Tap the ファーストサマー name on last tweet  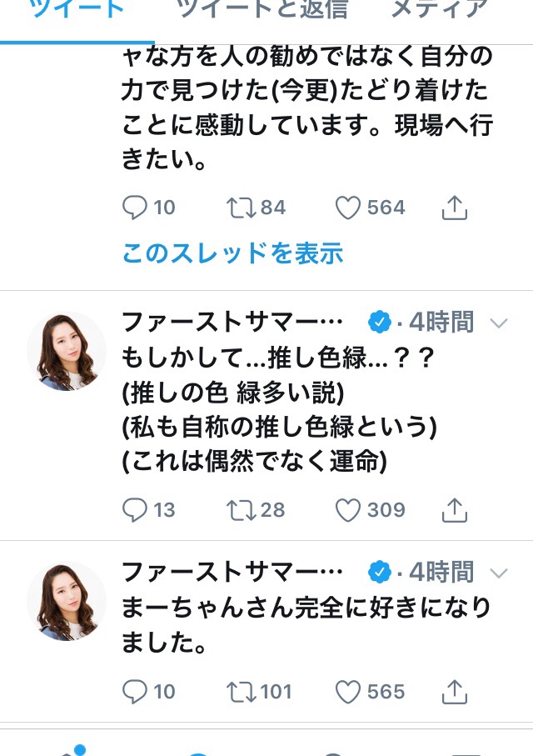(232, 572)
